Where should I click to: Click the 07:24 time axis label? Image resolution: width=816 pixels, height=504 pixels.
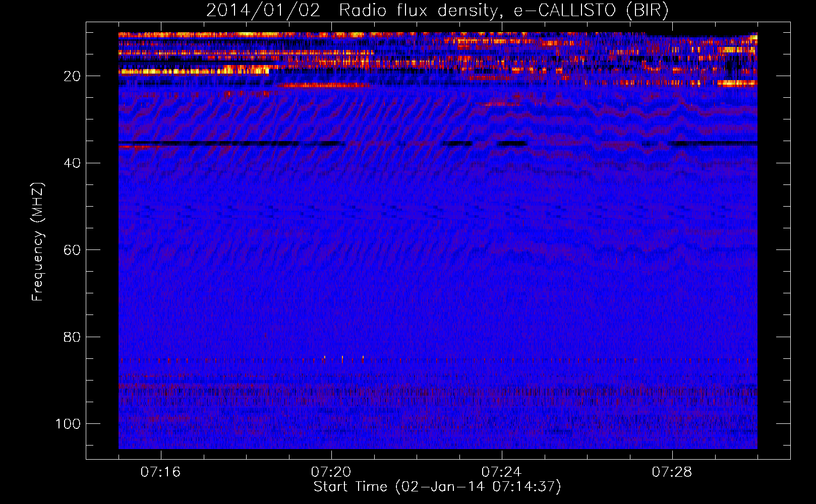coord(501,472)
